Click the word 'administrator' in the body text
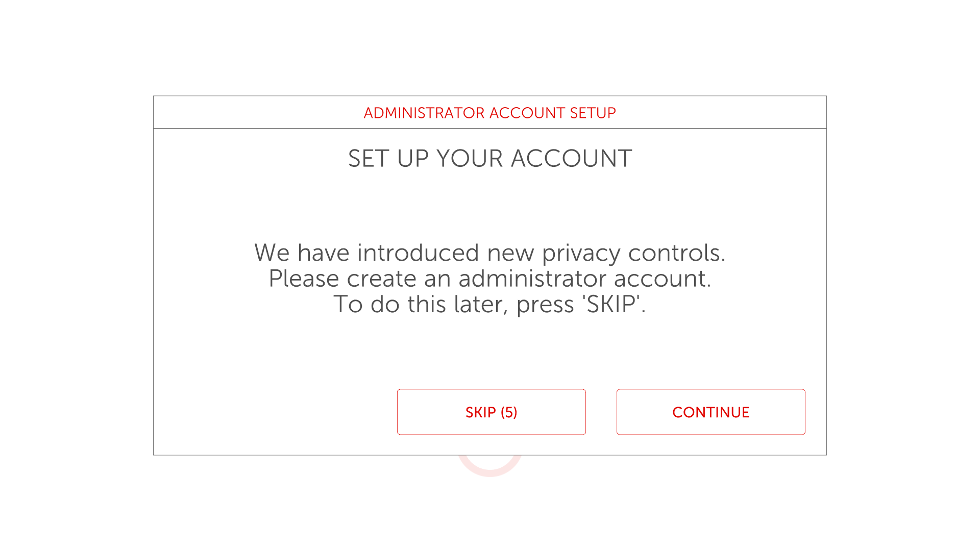The image size is (980, 551). coord(532,279)
